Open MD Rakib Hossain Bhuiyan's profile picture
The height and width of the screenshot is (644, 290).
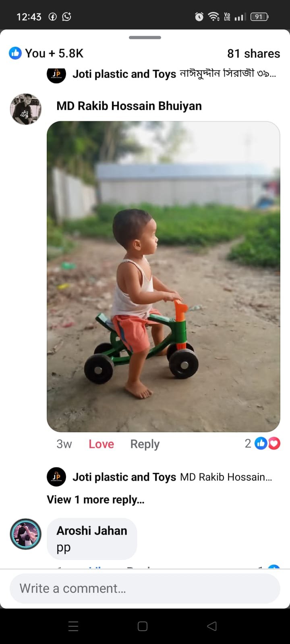[x=25, y=109]
